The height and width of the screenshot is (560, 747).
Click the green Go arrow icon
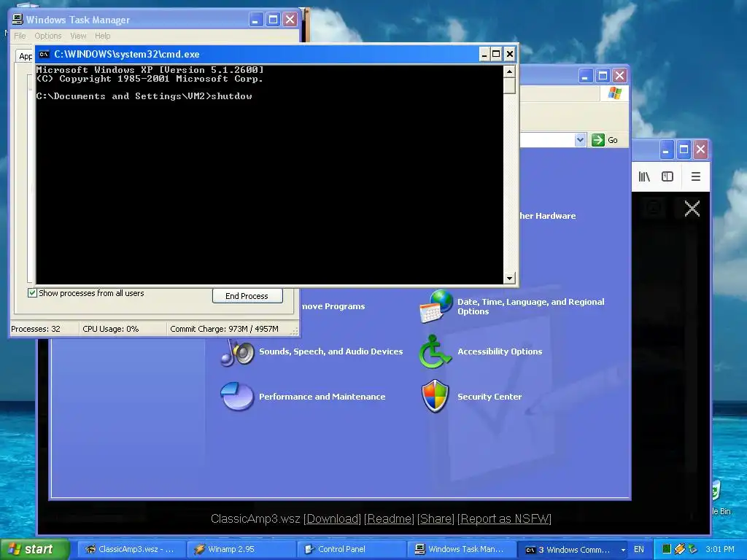(x=598, y=140)
